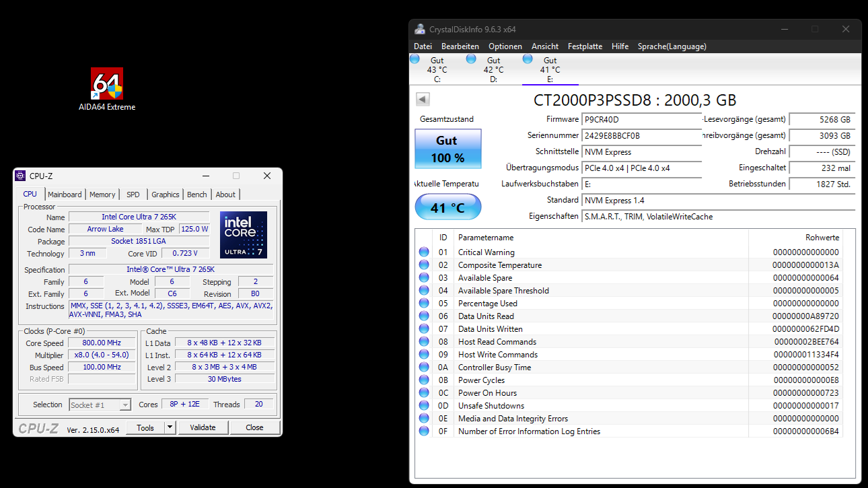This screenshot has width=868, height=488.
Task: Open the AIDA64 Extreme desktop shortcut
Action: [x=107, y=88]
